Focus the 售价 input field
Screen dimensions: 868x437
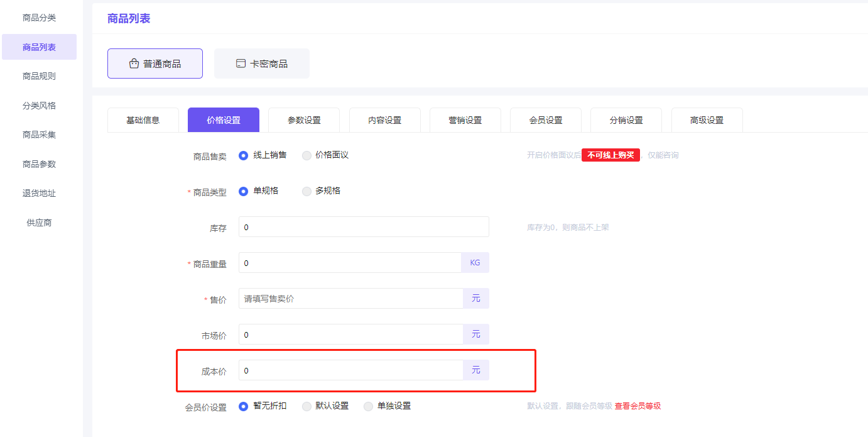350,299
